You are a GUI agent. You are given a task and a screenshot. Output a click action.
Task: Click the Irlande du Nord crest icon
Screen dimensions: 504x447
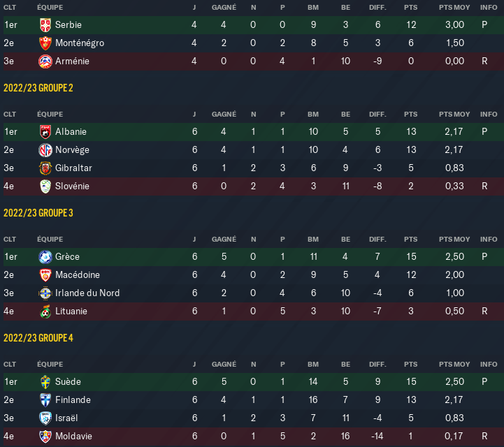point(45,293)
